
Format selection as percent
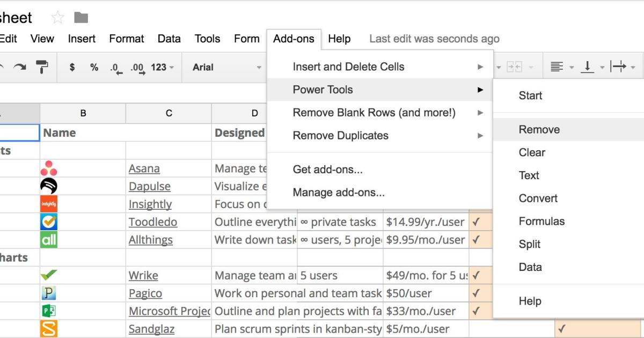(94, 67)
